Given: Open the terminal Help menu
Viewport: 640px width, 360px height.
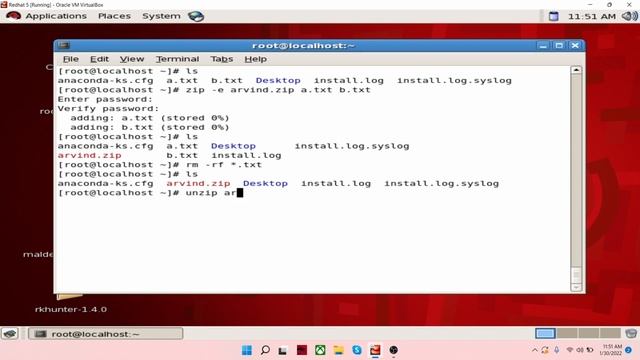Looking at the screenshot, I should point(256,59).
